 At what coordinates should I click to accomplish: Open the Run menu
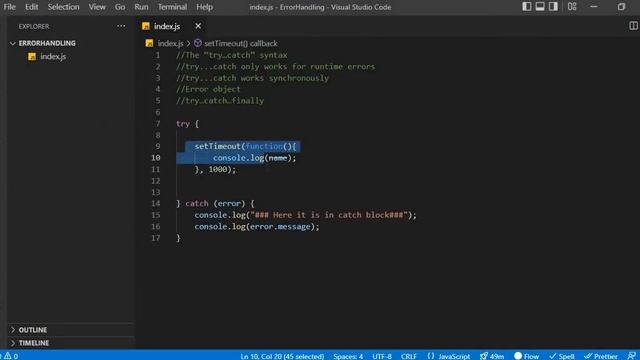(141, 7)
